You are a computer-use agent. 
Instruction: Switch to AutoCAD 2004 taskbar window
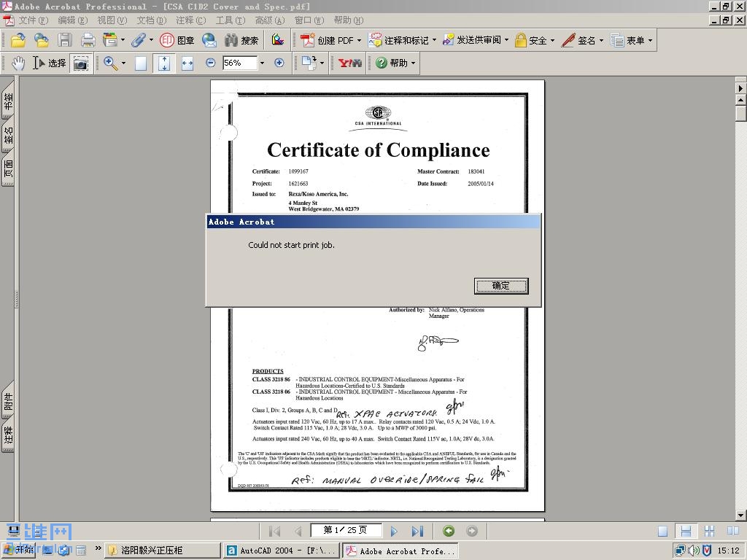coord(281,551)
